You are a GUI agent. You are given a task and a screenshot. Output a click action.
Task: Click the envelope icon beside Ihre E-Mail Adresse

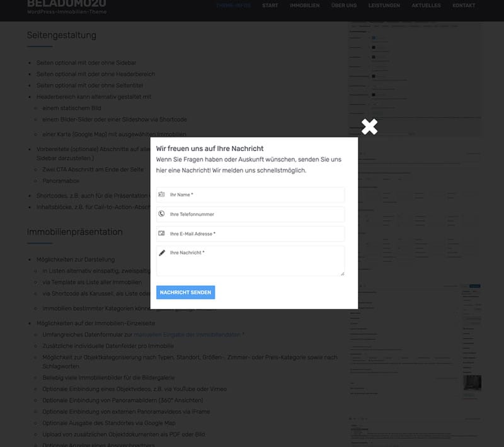click(x=162, y=234)
